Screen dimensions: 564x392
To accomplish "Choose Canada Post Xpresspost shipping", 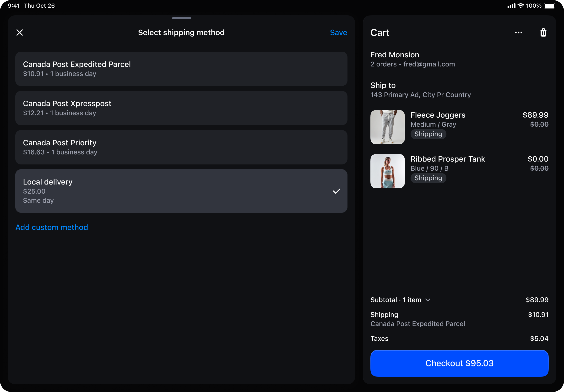I will (181, 108).
